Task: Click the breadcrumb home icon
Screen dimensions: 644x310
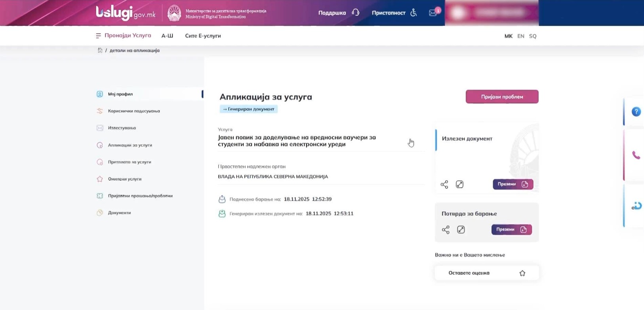Action: point(100,50)
